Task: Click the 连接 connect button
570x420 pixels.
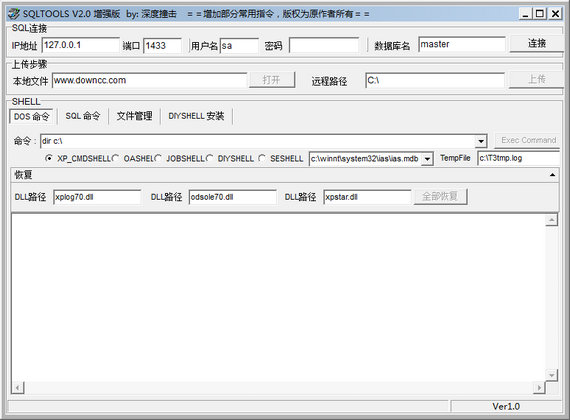Action: tap(537, 44)
